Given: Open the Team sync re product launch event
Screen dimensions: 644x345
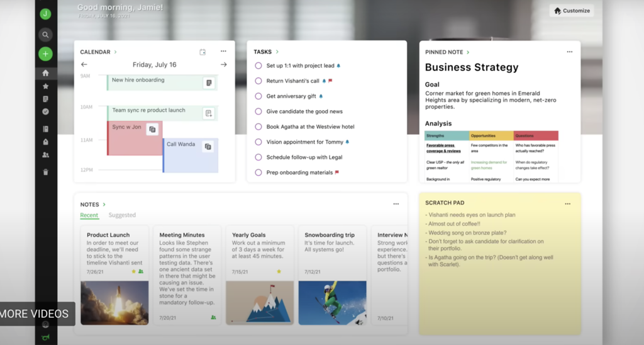Looking at the screenshot, I should coord(162,113).
